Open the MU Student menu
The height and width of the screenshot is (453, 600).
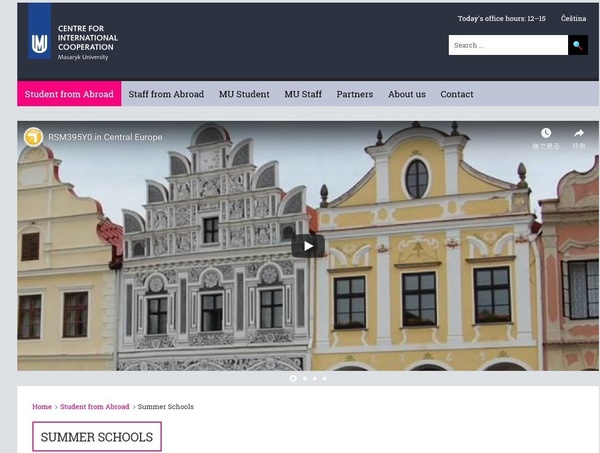click(244, 94)
